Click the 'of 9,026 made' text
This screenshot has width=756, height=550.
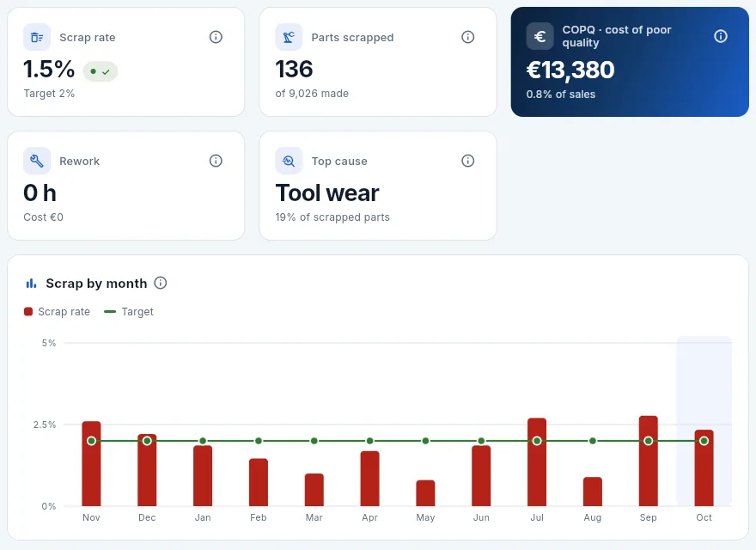[x=312, y=94]
